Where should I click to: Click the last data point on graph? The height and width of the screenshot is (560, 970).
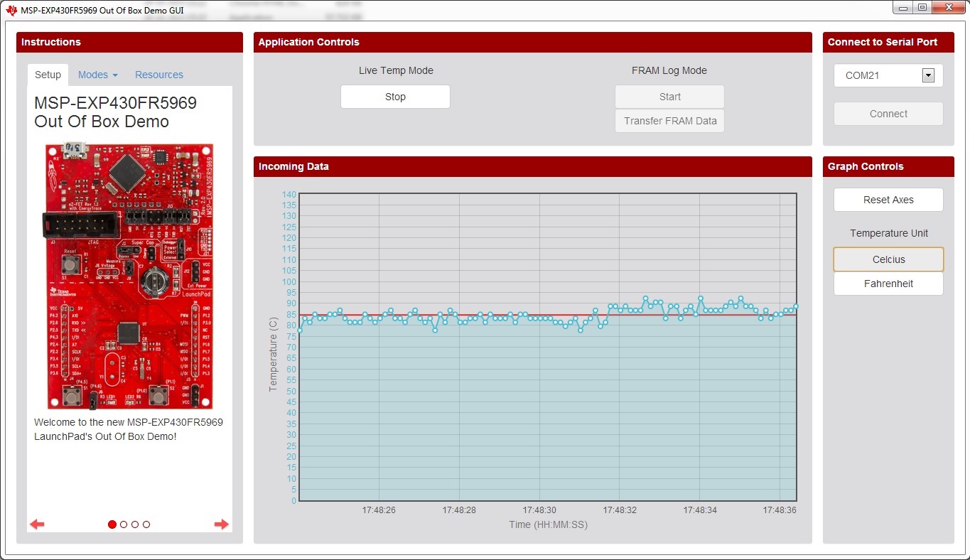coord(796,306)
